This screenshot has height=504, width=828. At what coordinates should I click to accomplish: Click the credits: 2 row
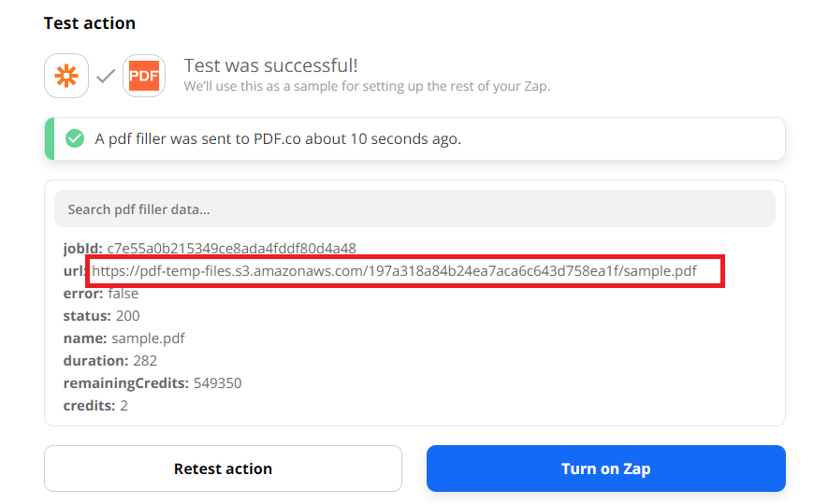click(95, 406)
